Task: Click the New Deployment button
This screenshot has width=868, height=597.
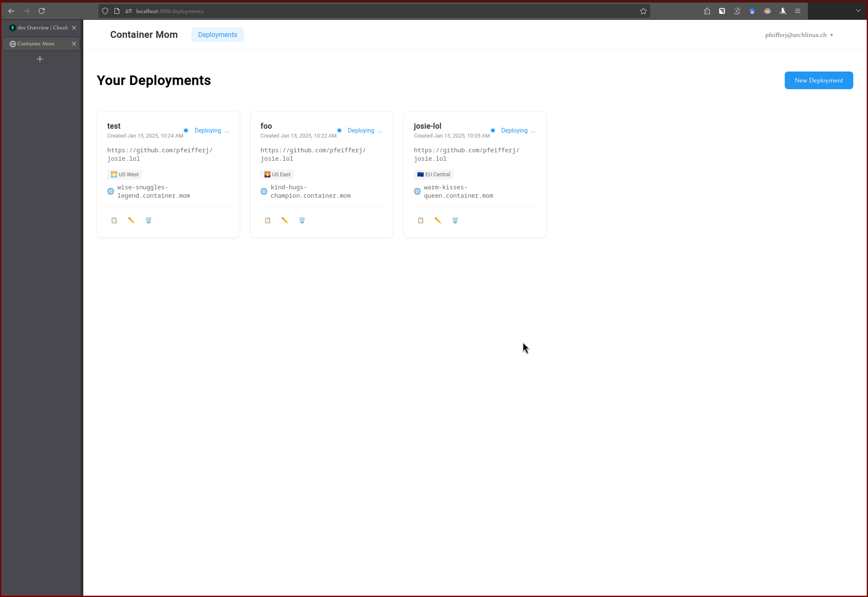Action: click(x=818, y=80)
